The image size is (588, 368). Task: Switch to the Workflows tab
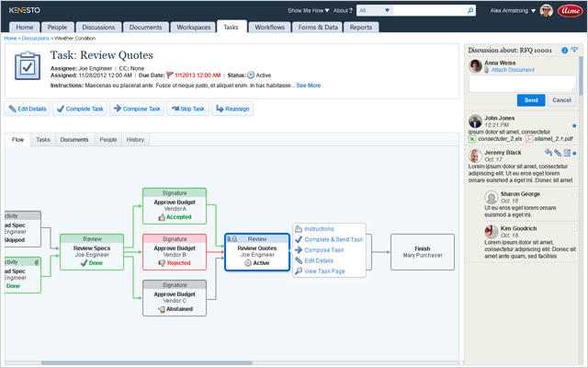point(269,28)
